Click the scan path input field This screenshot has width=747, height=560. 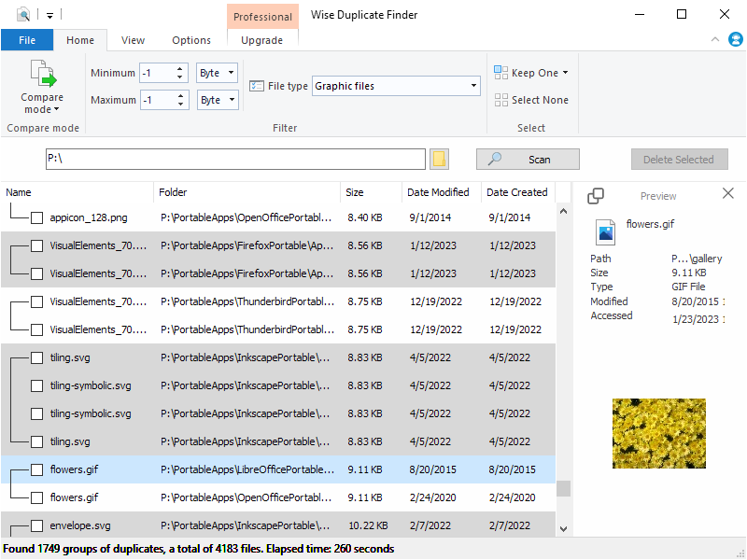pos(235,160)
